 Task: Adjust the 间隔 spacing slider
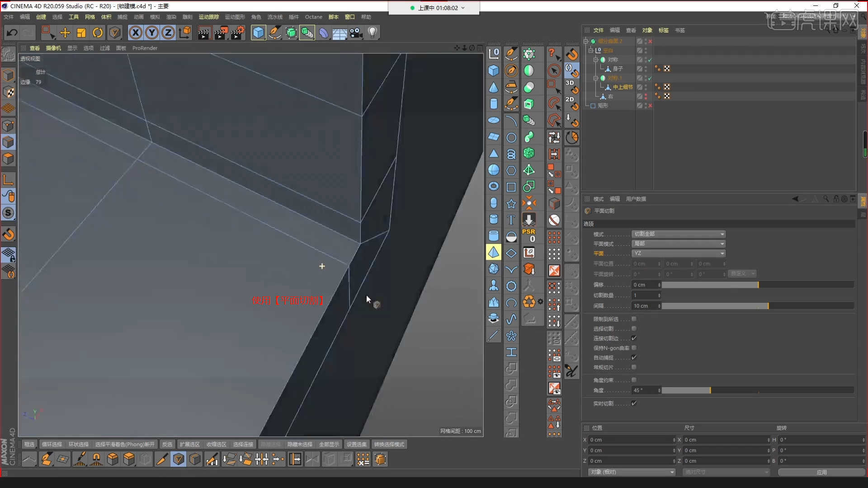click(x=758, y=306)
